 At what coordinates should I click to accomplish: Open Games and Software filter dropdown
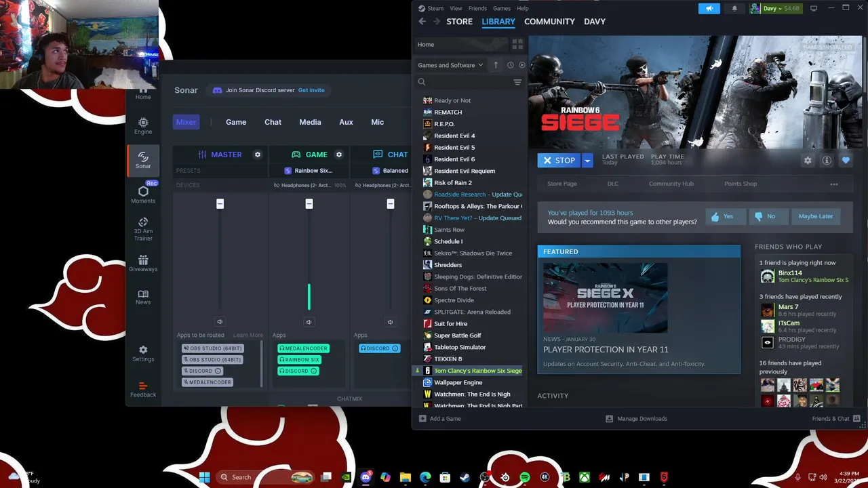[x=451, y=65]
